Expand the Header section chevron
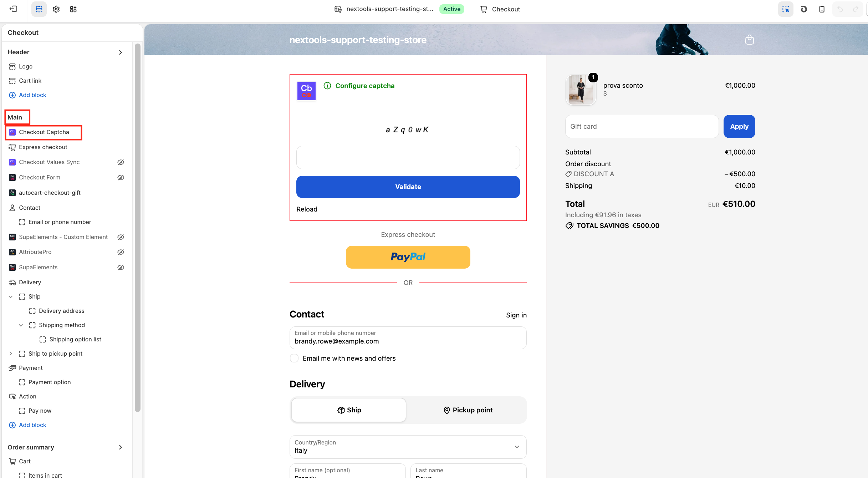This screenshot has width=868, height=478. click(121, 52)
